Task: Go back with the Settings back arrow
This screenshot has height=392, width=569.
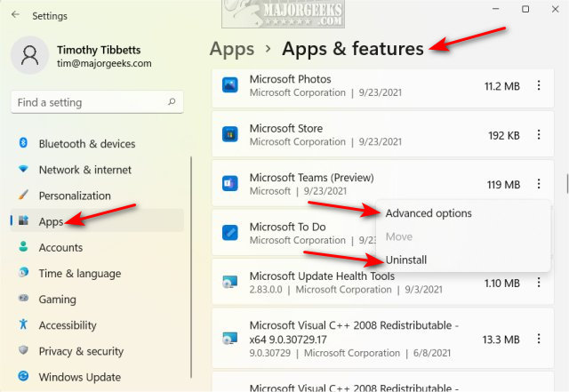Action: [x=16, y=15]
